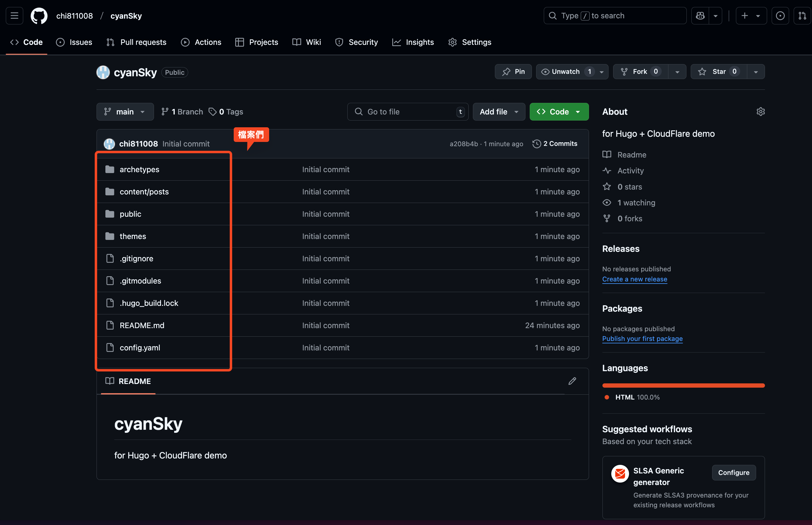Open the issues shortcut icon in header
This screenshot has width=812, height=525.
point(780,16)
